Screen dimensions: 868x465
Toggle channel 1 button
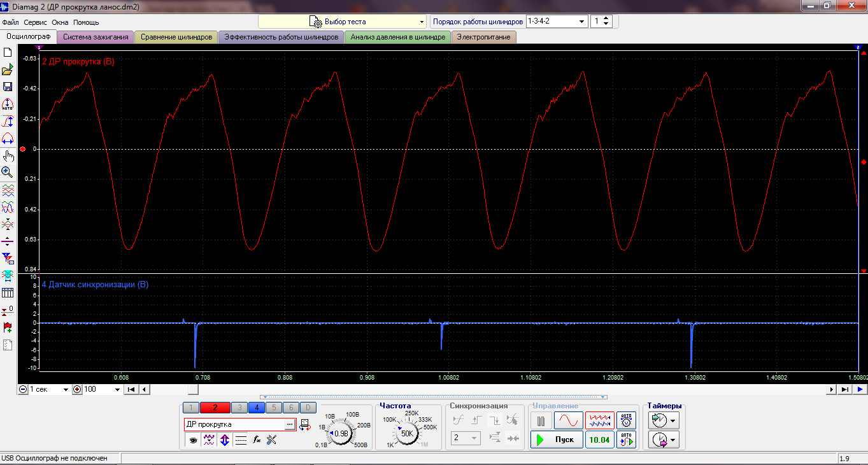click(x=190, y=408)
